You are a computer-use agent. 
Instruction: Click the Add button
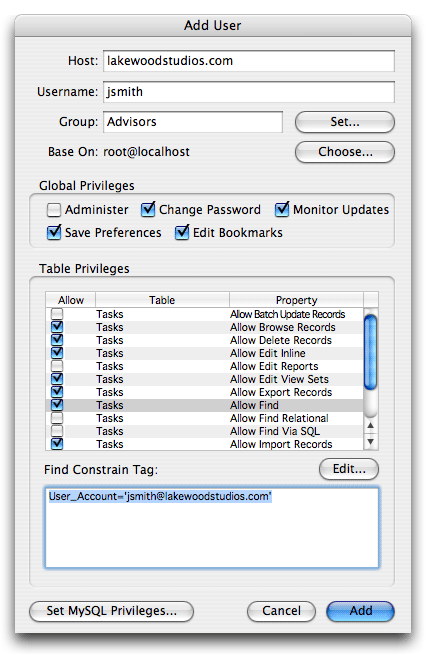tap(360, 611)
